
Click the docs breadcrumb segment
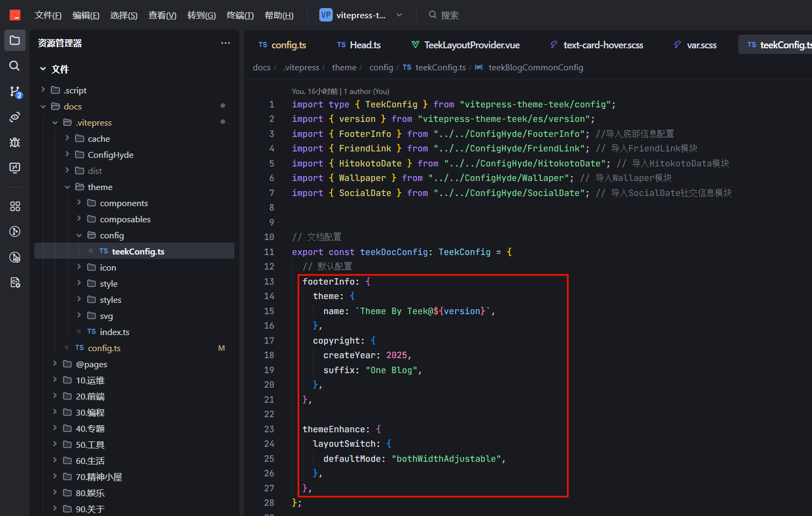262,67
